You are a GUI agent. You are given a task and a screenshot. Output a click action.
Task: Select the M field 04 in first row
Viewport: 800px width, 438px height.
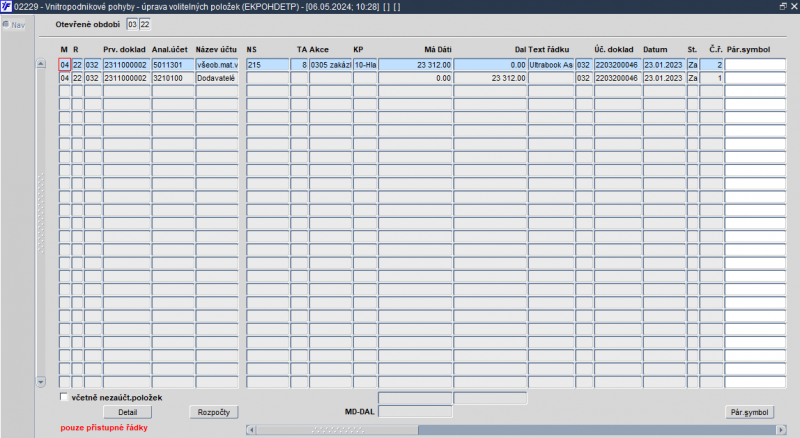64,65
